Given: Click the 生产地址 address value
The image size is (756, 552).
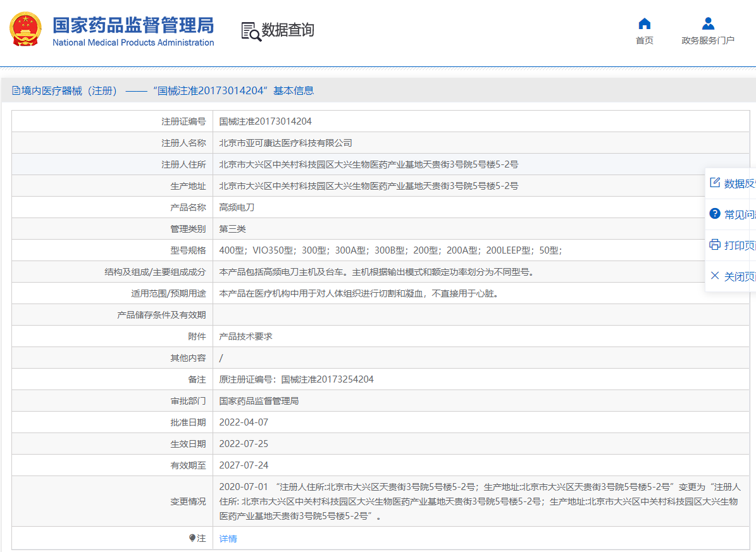Looking at the screenshot, I should pos(368,186).
